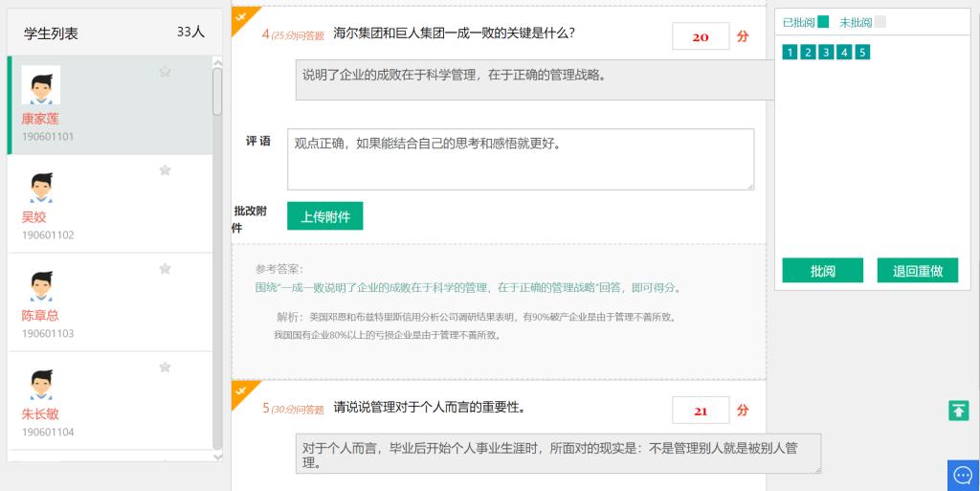
Task: Open student 朱长敏's submission
Action: 40,413
